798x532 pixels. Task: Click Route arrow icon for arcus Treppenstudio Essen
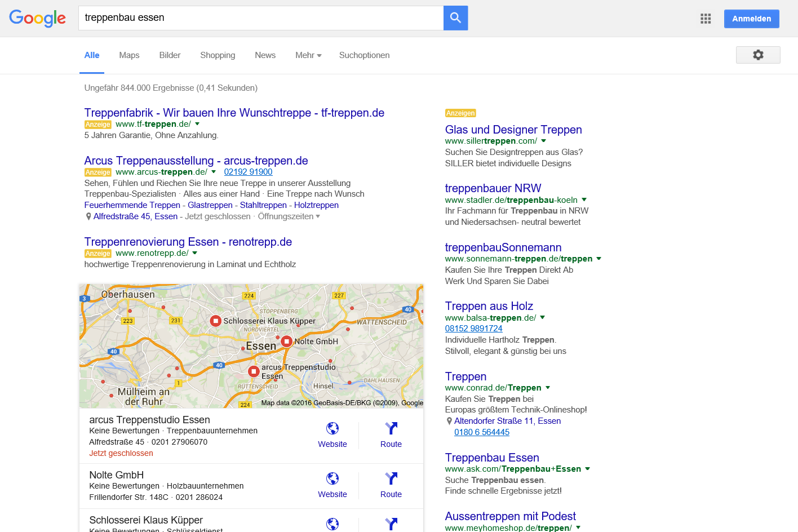(x=391, y=428)
